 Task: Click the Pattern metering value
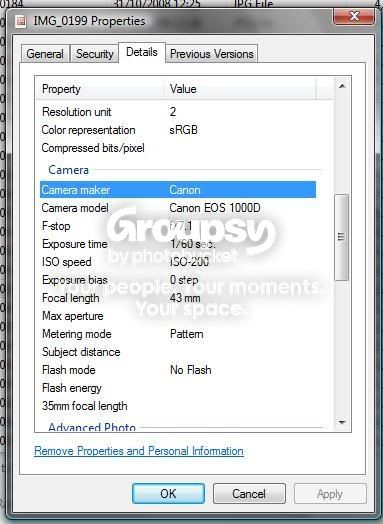click(x=186, y=334)
